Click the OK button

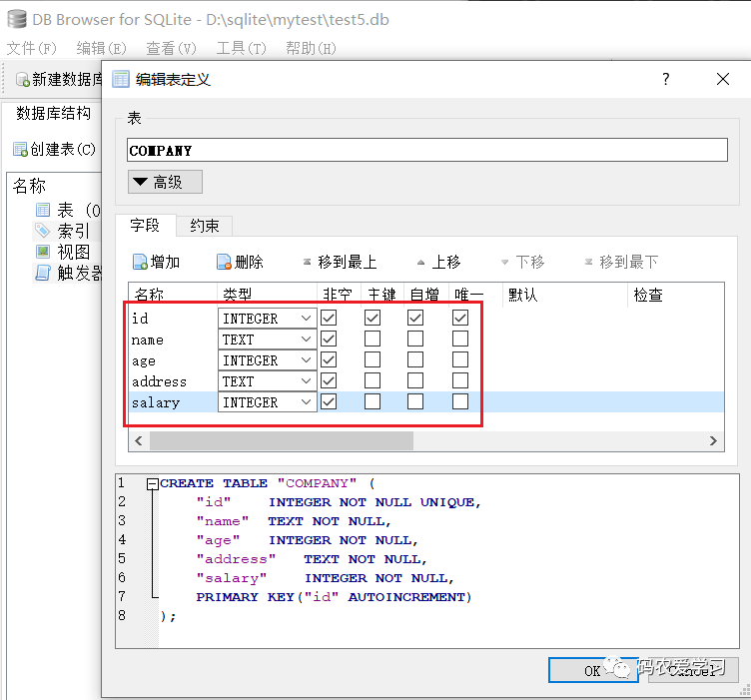(593, 670)
